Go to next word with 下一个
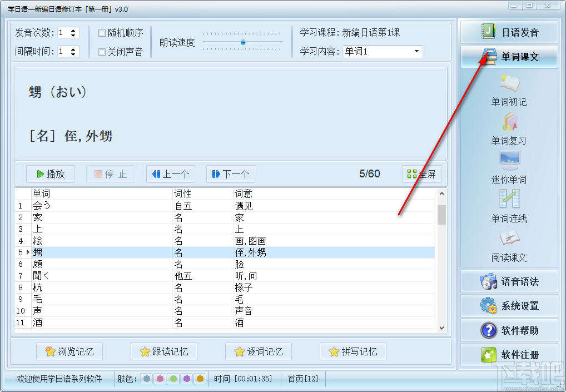 [x=231, y=174]
